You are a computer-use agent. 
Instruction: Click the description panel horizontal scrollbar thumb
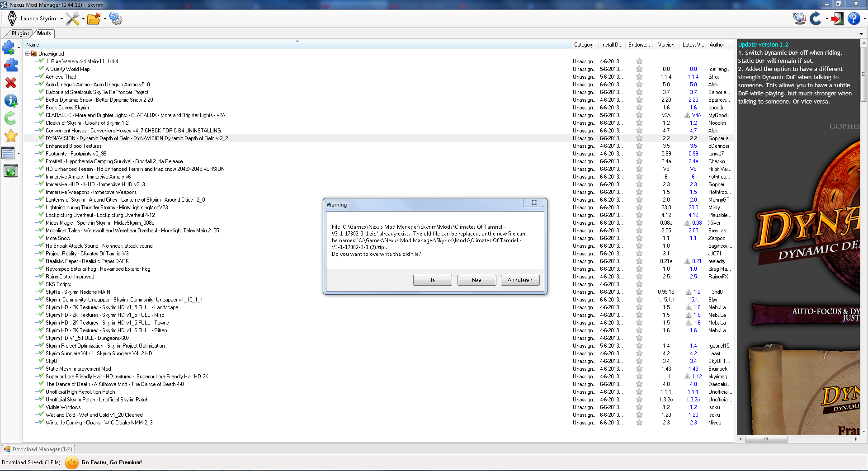pyautogui.click(x=766, y=439)
